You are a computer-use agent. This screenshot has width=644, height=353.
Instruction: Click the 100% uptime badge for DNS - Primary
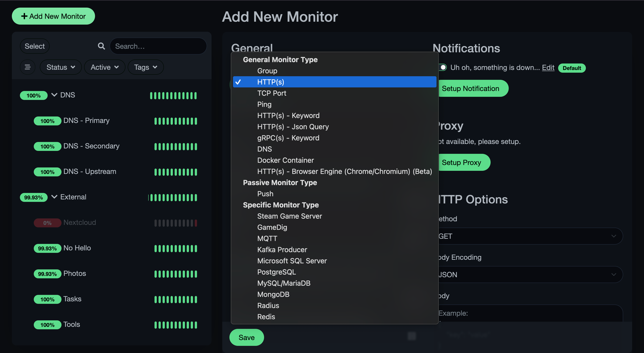(47, 121)
